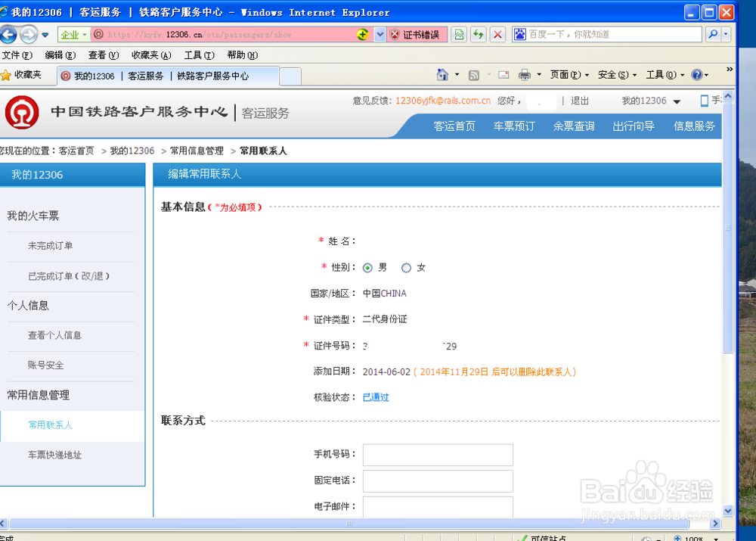This screenshot has width=756, height=541.
Task: Click the 证书错误 certificate error indicator
Action: point(417,33)
